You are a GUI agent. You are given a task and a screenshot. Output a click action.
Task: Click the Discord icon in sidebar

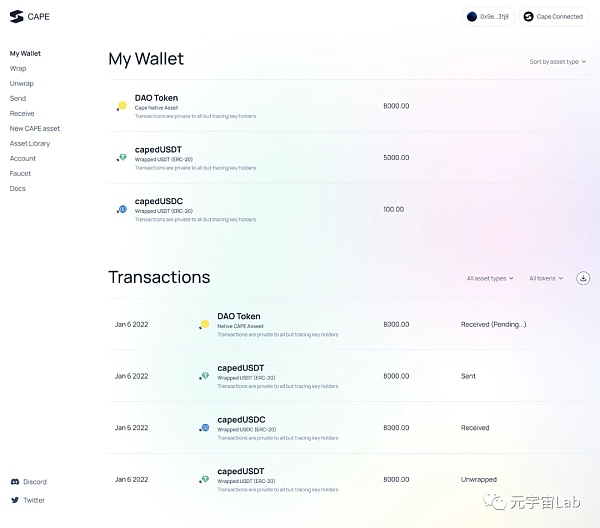pos(15,482)
